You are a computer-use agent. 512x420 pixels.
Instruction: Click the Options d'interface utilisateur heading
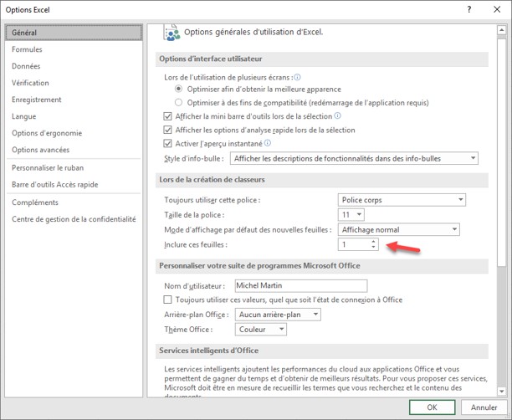point(211,59)
